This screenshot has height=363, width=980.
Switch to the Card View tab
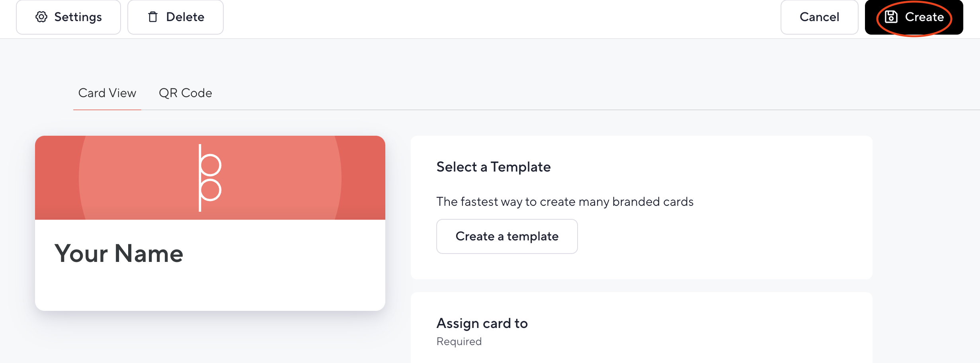[107, 93]
